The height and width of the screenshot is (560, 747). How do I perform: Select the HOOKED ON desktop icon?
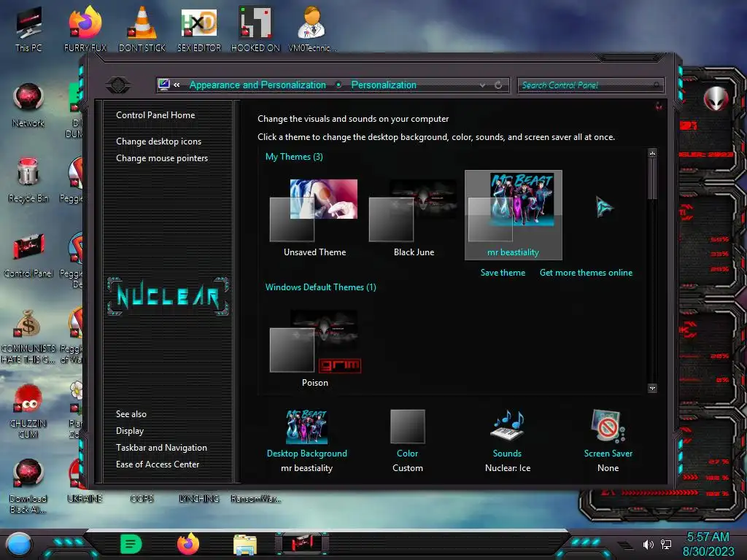(255, 28)
